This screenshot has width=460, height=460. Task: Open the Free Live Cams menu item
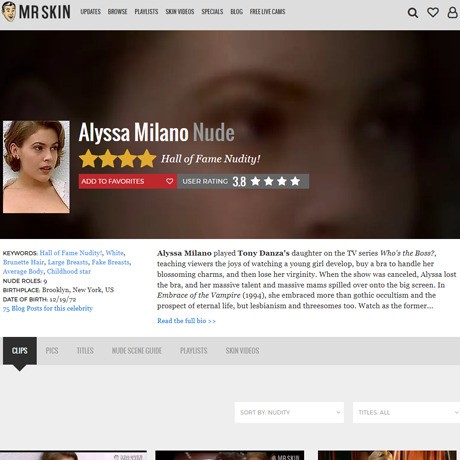click(x=267, y=12)
